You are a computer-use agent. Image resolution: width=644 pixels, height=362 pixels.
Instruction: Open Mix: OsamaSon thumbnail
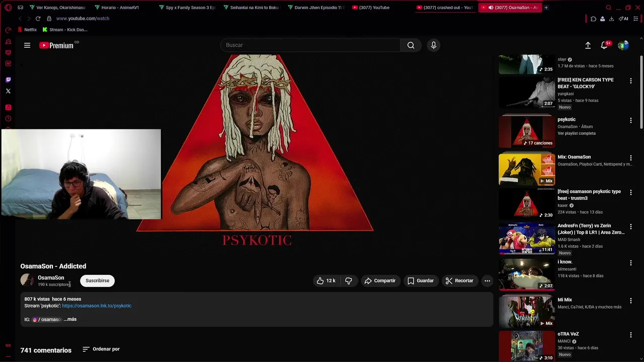tap(527, 169)
